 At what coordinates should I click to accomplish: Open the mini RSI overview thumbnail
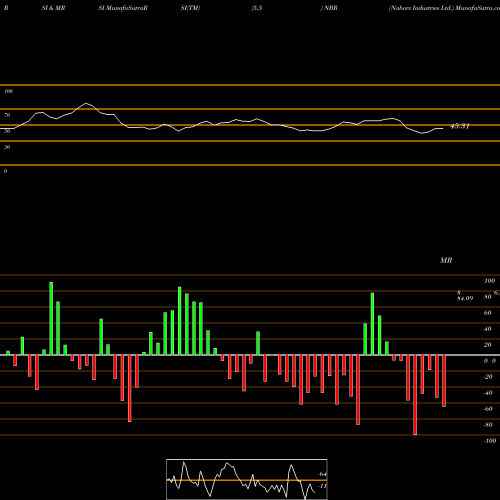click(247, 479)
